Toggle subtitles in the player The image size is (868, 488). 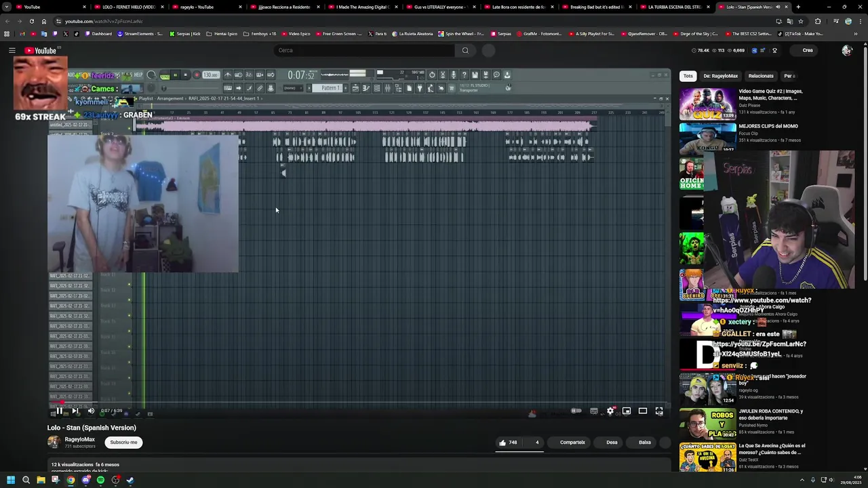pyautogui.click(x=594, y=411)
